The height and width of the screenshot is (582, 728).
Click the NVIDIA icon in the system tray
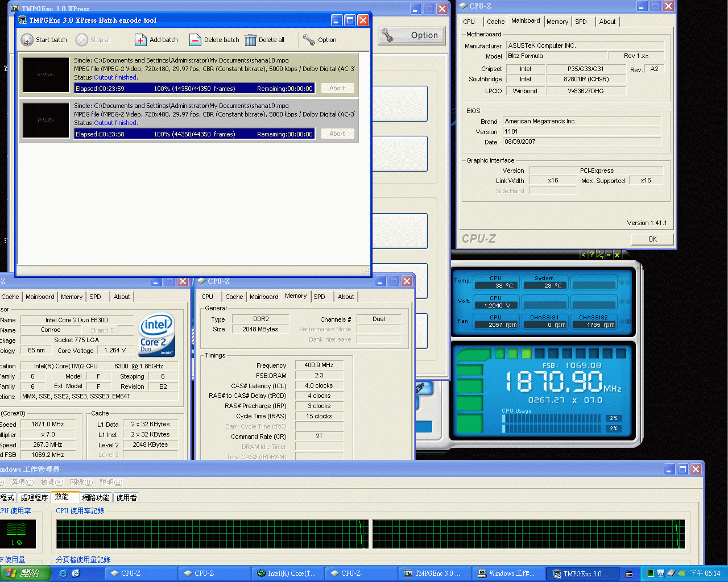pos(681,573)
